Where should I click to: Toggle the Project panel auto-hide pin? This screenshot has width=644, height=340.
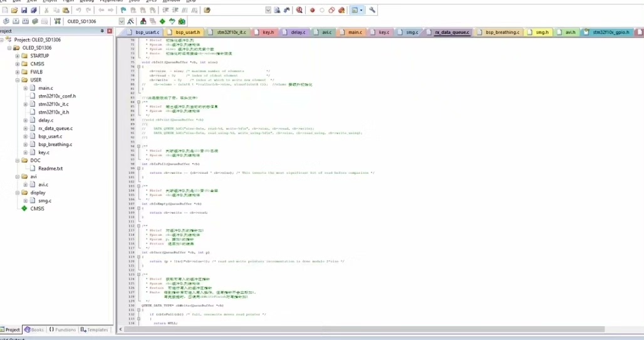click(x=102, y=31)
